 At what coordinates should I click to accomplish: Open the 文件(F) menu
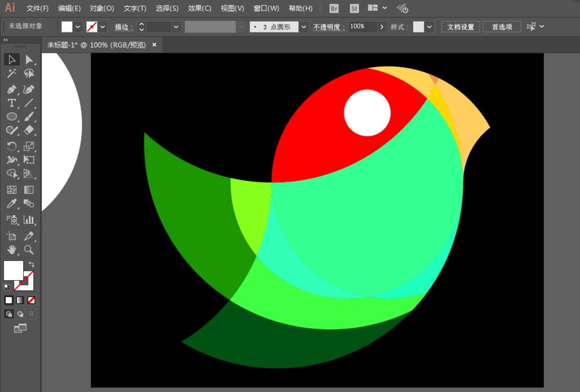[38, 9]
